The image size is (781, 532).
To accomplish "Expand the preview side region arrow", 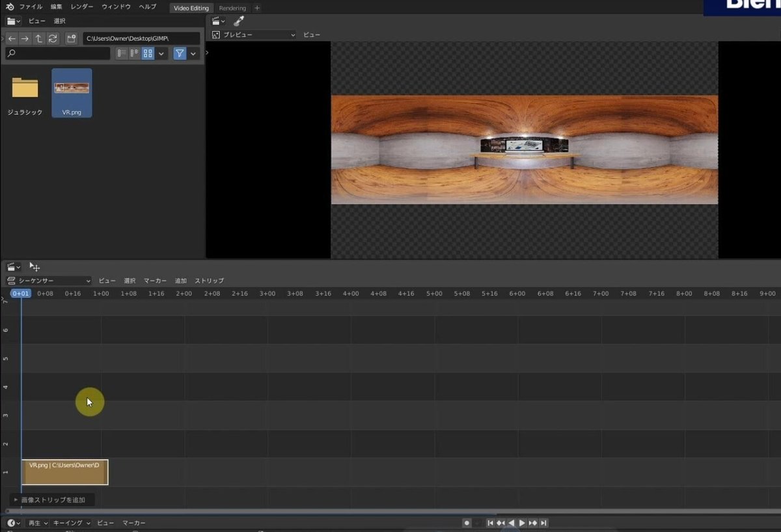I will (x=207, y=52).
